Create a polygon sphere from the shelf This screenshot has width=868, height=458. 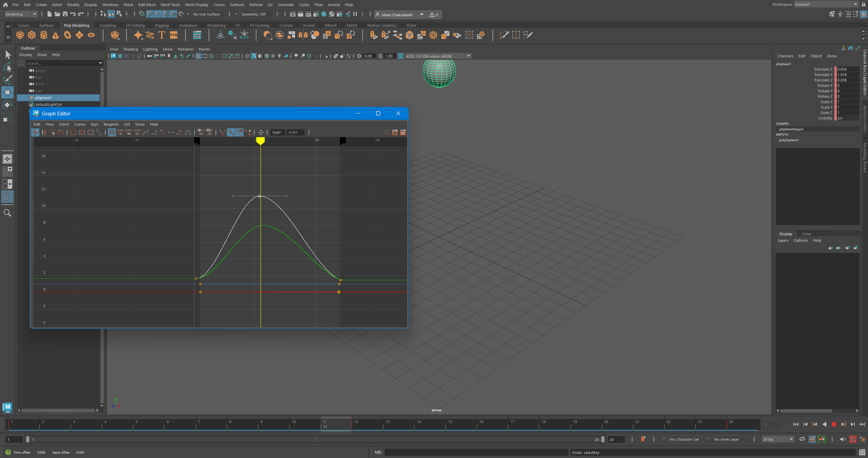(x=20, y=35)
